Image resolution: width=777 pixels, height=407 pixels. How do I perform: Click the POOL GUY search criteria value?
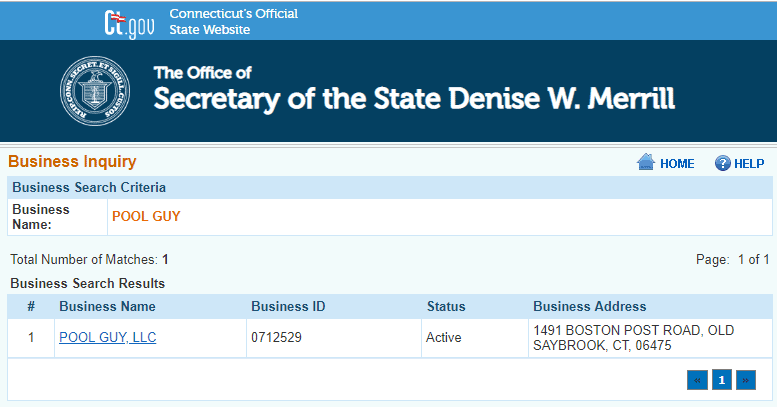[x=146, y=216]
